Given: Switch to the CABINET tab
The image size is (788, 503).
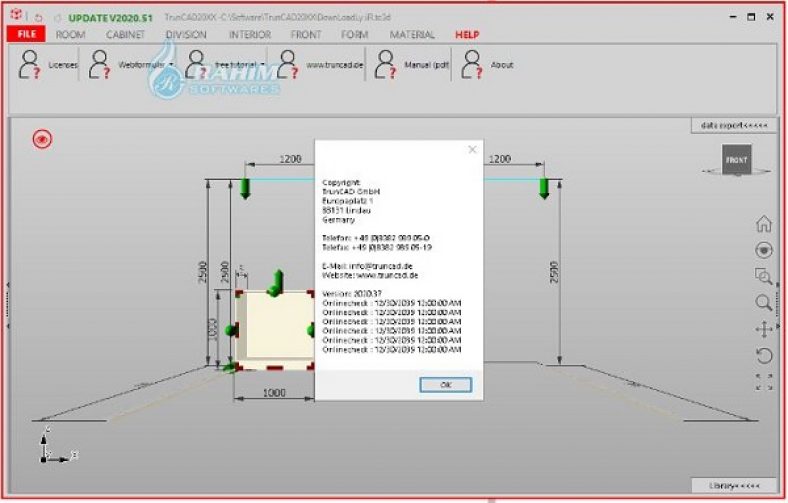Looking at the screenshot, I should point(125,35).
